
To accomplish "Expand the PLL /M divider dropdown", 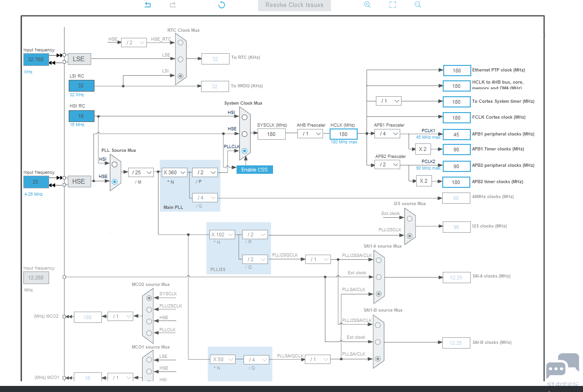I will pyautogui.click(x=141, y=172).
